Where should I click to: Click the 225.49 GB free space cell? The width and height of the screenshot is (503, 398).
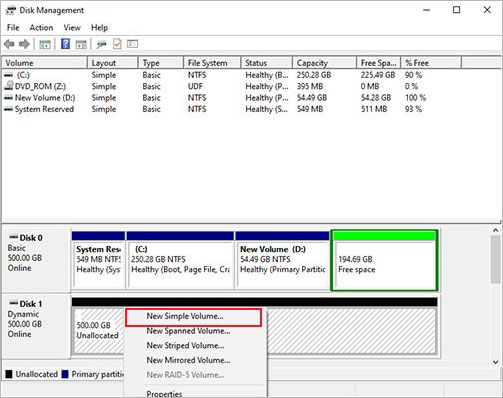pyautogui.click(x=378, y=75)
